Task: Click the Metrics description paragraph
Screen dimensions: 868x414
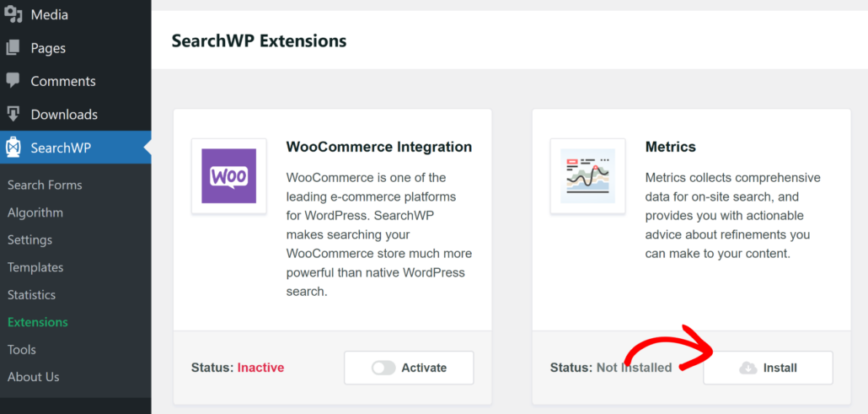Action: (733, 216)
